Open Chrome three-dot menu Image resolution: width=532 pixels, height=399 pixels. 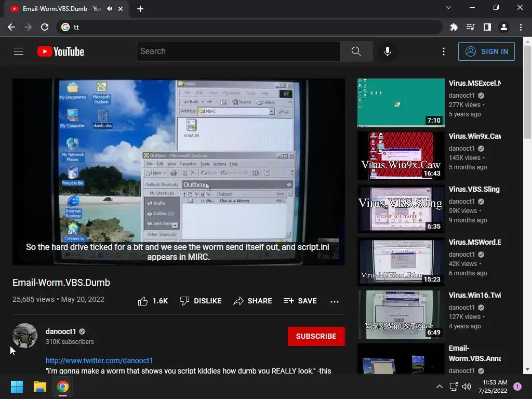[521, 27]
